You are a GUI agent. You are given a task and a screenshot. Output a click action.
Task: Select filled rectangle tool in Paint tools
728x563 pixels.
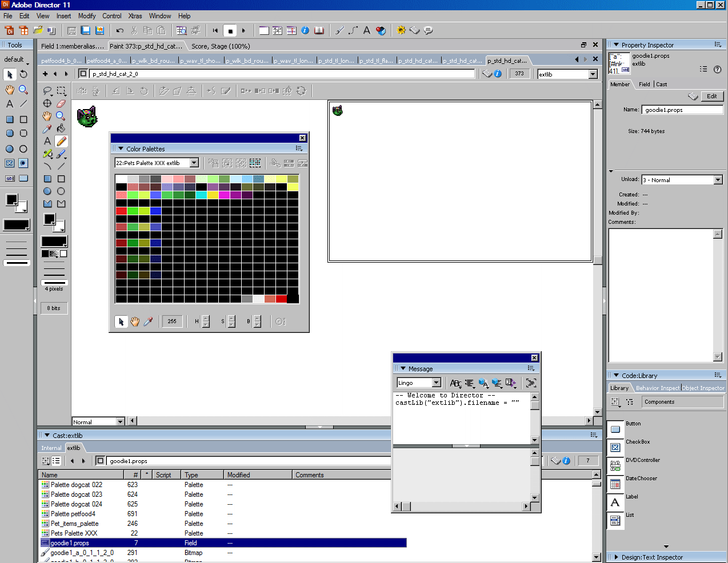coord(47,179)
